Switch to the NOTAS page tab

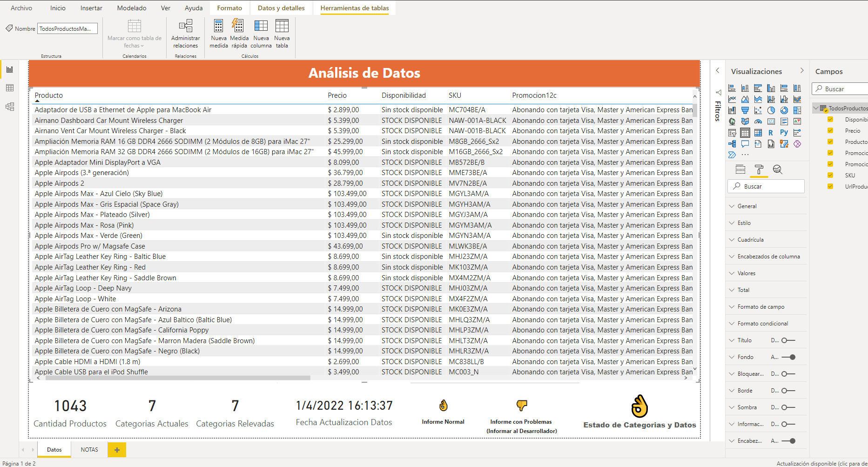(89, 450)
